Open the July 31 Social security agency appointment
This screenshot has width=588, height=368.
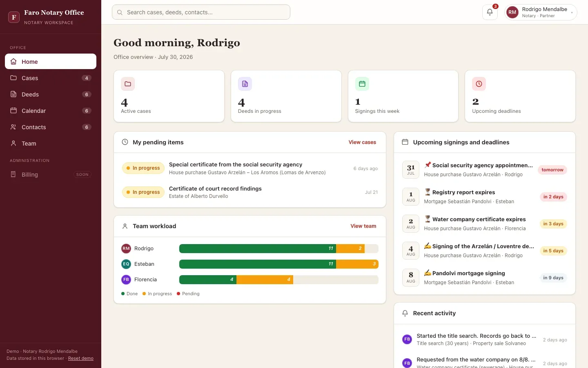coord(485,170)
